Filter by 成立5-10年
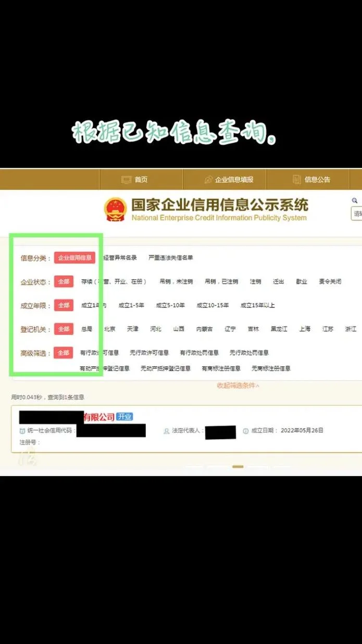The height and width of the screenshot is (644, 362). pyautogui.click(x=170, y=305)
